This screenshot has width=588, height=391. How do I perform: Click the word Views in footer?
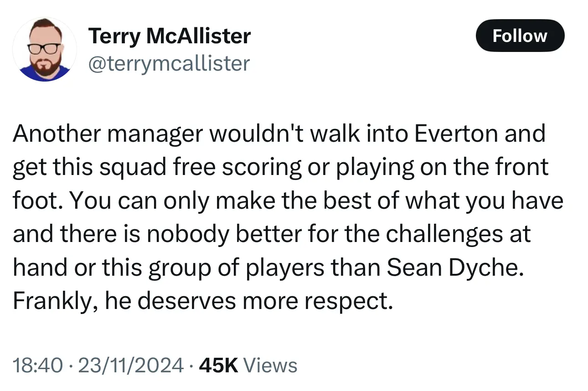coord(270,365)
